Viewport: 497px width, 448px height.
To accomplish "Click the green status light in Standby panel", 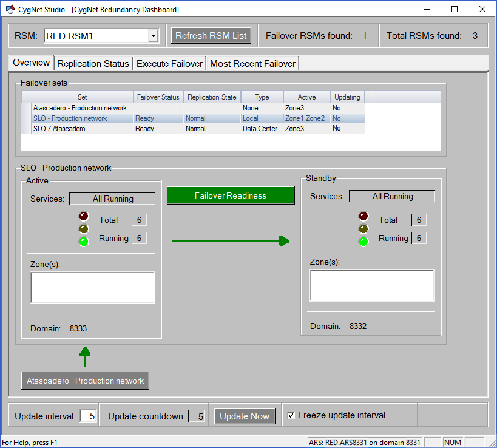I will [x=363, y=242].
